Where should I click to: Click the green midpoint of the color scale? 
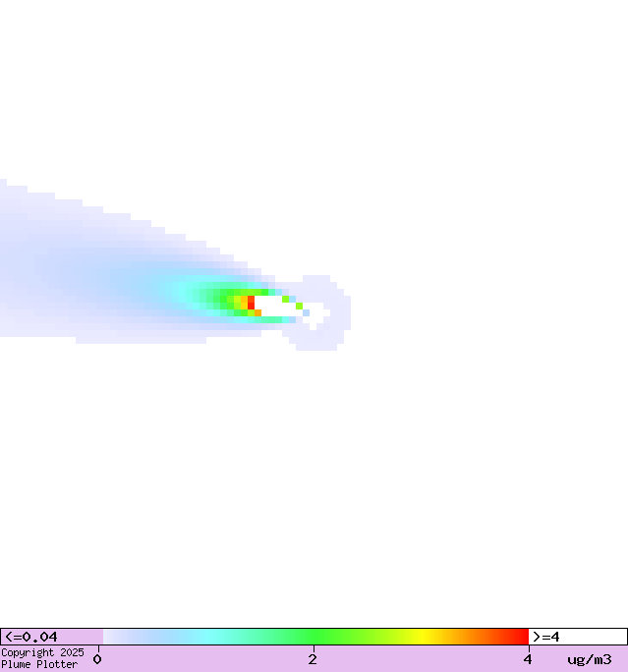pyautogui.click(x=314, y=637)
